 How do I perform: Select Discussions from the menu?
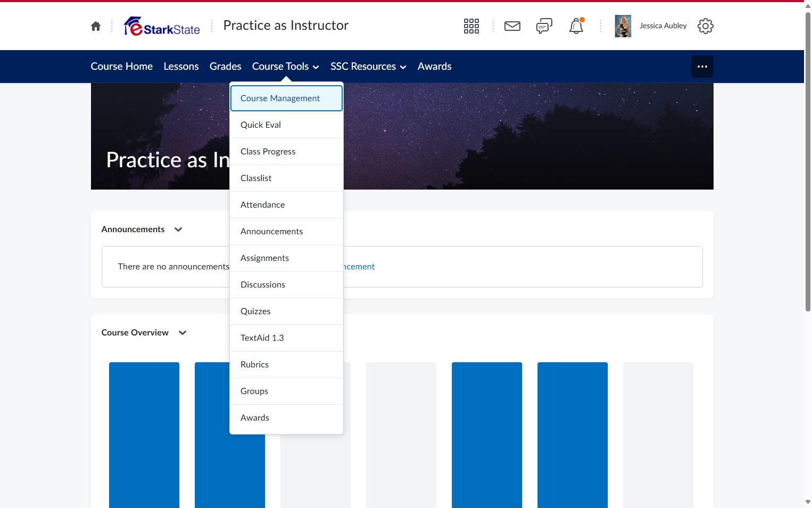pyautogui.click(x=286, y=285)
